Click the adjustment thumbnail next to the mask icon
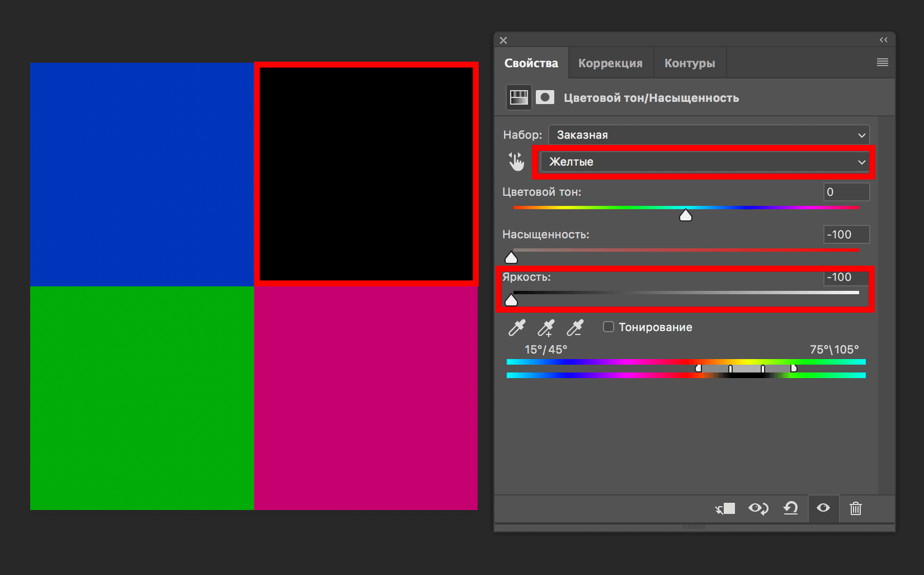 point(517,97)
